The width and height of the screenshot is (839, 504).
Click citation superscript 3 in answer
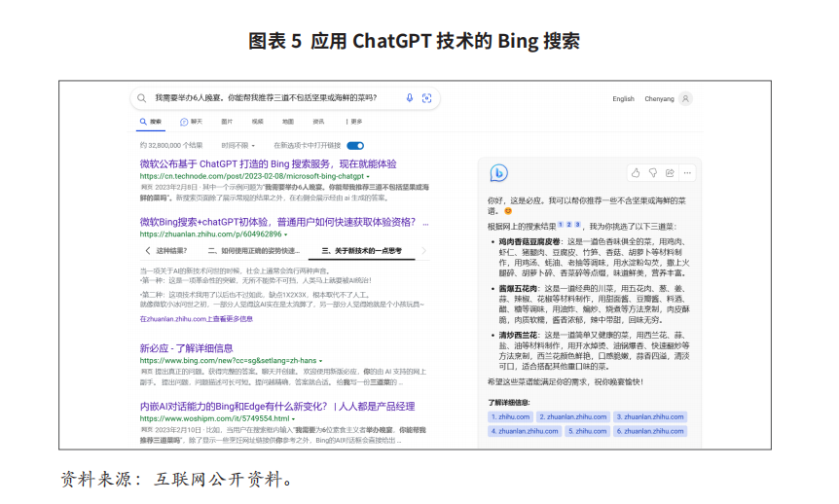[577, 225]
